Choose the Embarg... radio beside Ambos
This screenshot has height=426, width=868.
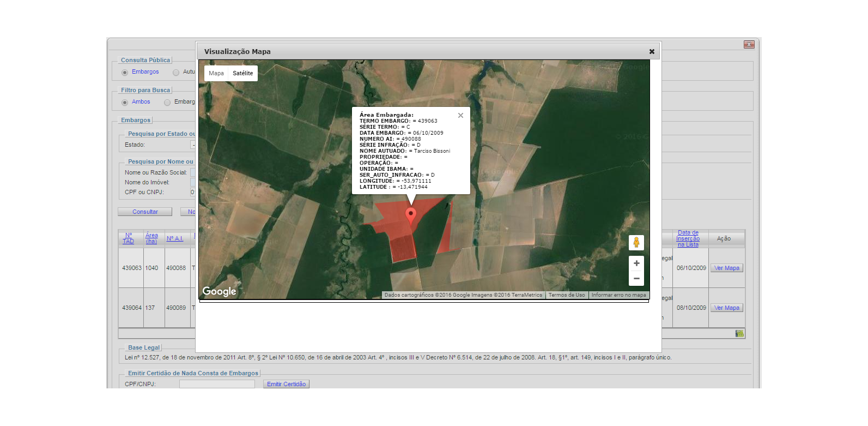click(168, 103)
